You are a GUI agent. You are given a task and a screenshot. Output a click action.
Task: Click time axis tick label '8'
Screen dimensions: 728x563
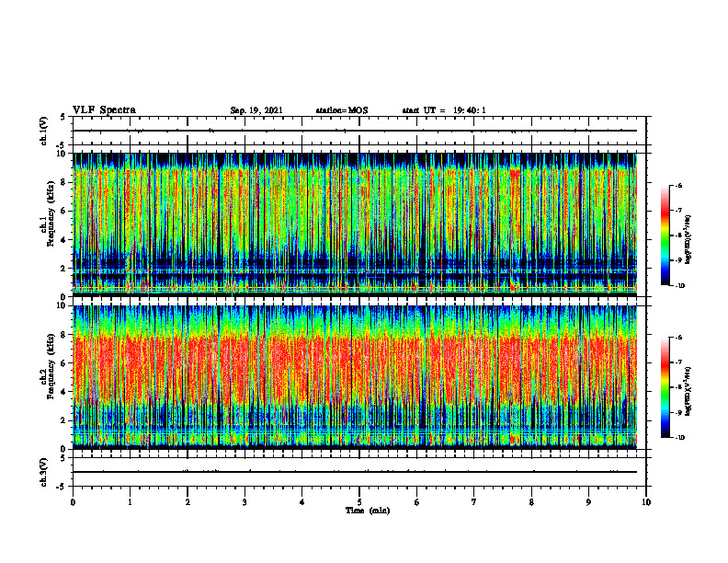coord(531,502)
